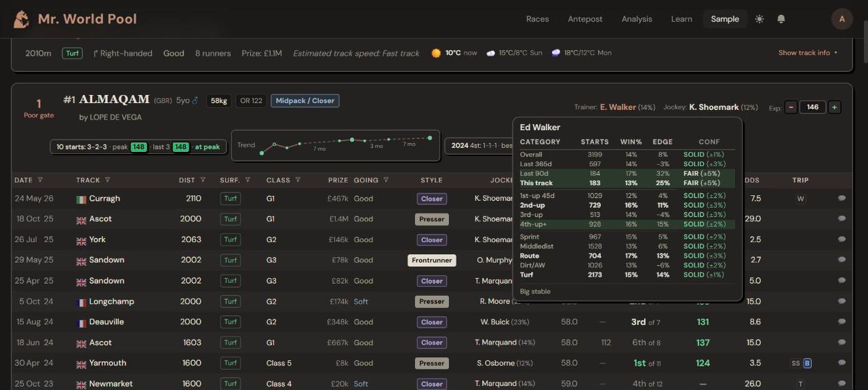Screen dimensions: 868x390
Task: Click the 2024 season summary pill
Action: [479, 145]
